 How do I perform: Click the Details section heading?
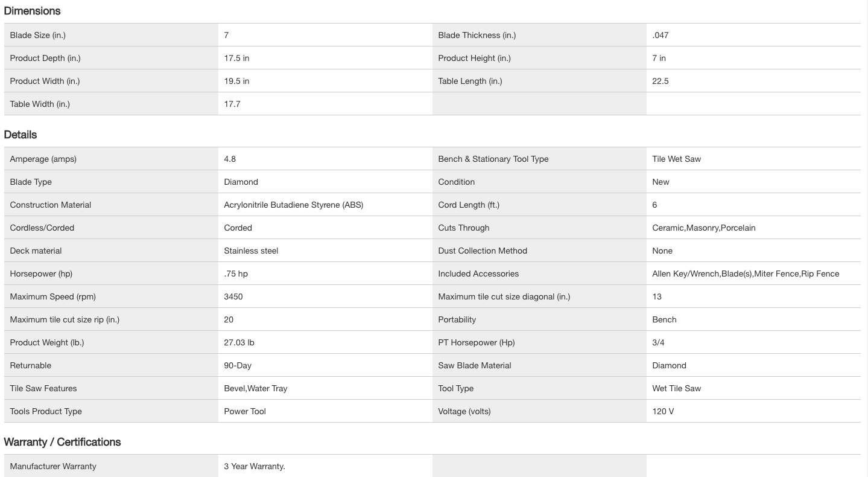21,135
